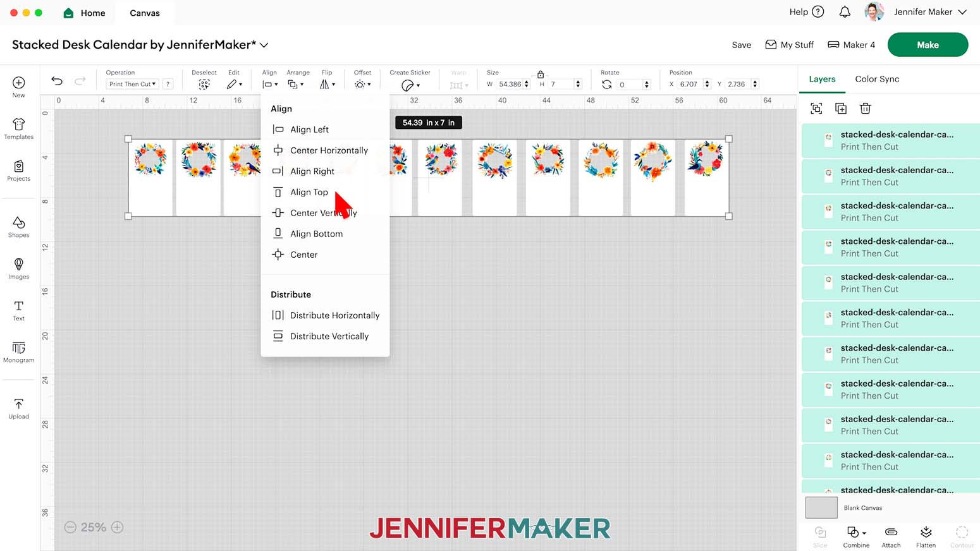Click the first wreath card on canvas
Image resolution: width=980 pixels, height=551 pixels.
point(151,177)
